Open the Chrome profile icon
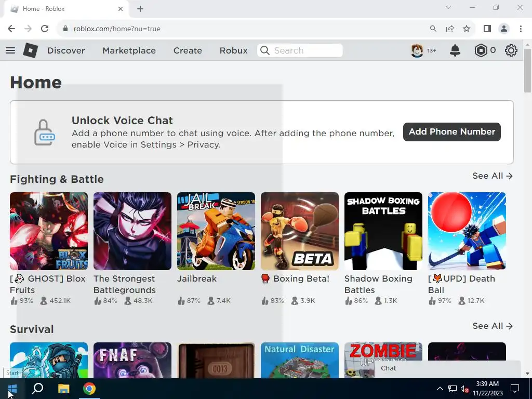This screenshot has width=532, height=399. tap(504, 29)
